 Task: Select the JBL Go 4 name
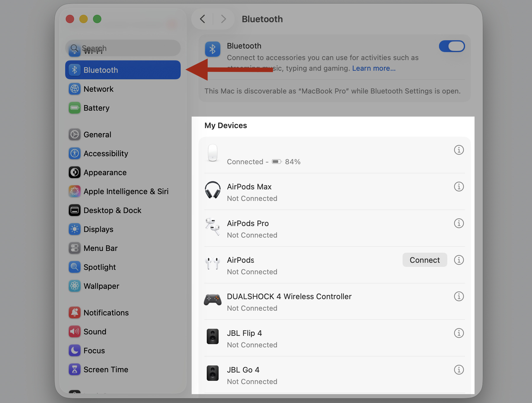(x=243, y=370)
